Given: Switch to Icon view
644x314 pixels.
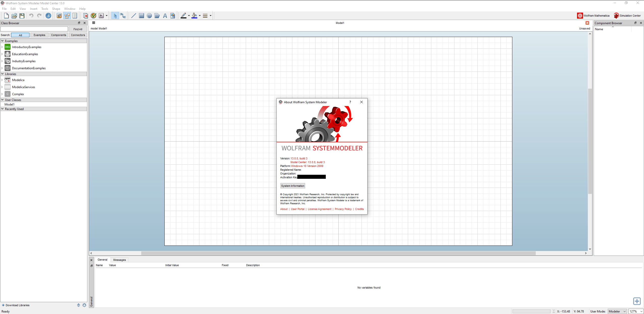Looking at the screenshot, I should click(59, 16).
